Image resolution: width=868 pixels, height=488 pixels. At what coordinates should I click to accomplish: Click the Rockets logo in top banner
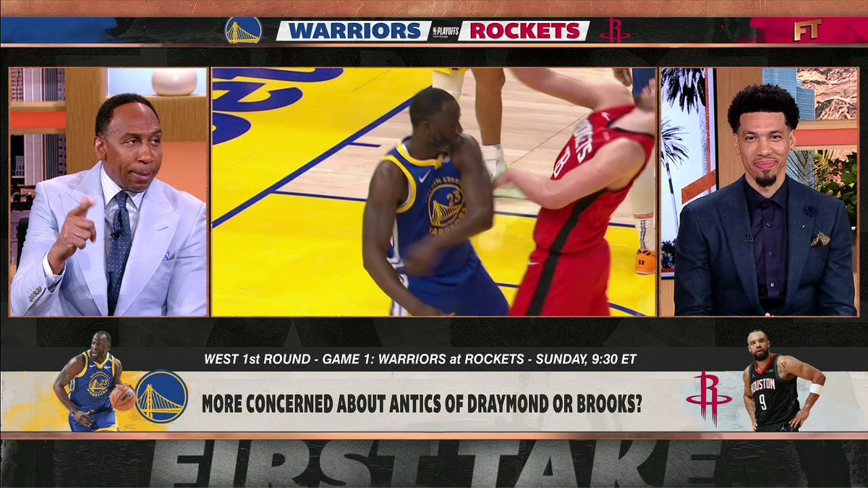pyautogui.click(x=615, y=30)
